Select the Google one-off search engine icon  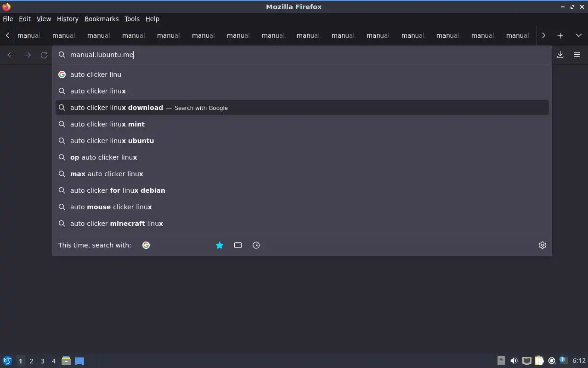pyautogui.click(x=146, y=245)
